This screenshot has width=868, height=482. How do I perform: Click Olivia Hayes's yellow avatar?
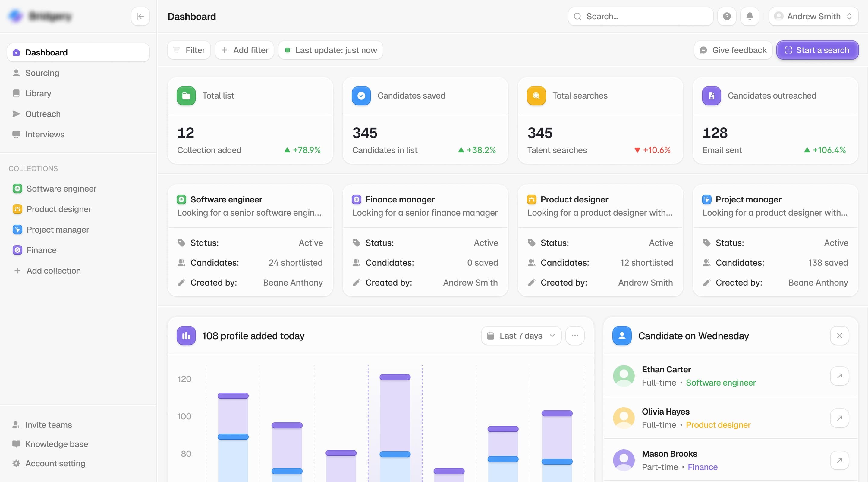(x=624, y=418)
